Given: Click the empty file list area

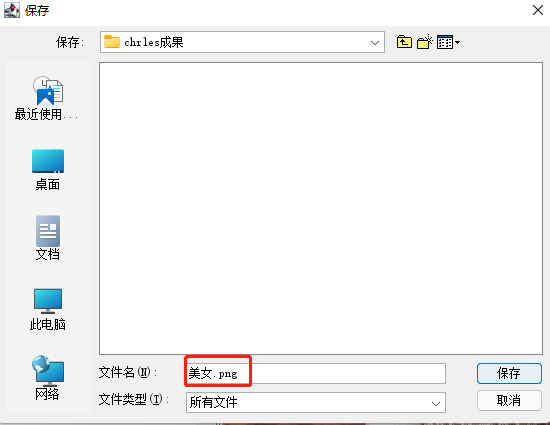Looking at the screenshot, I should 321,208.
